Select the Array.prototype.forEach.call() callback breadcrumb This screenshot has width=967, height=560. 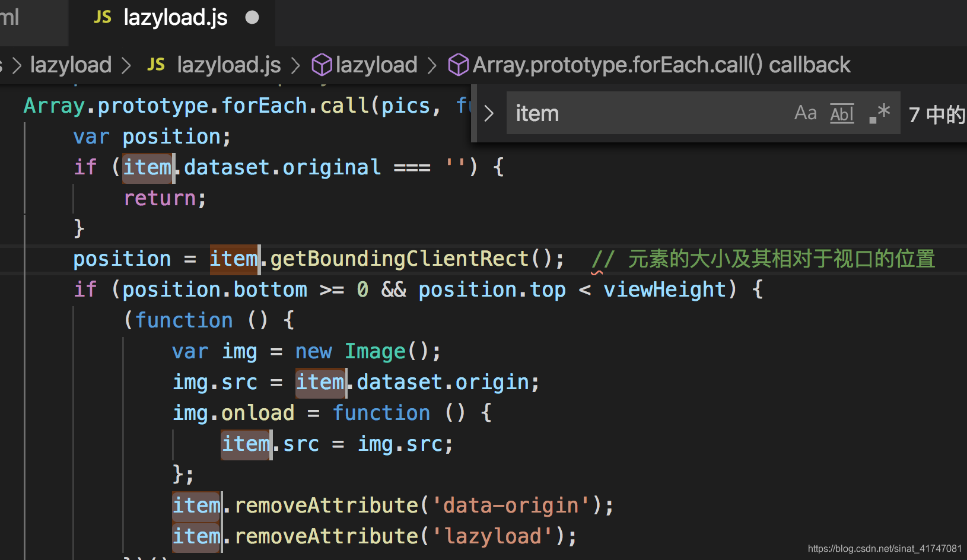point(660,64)
